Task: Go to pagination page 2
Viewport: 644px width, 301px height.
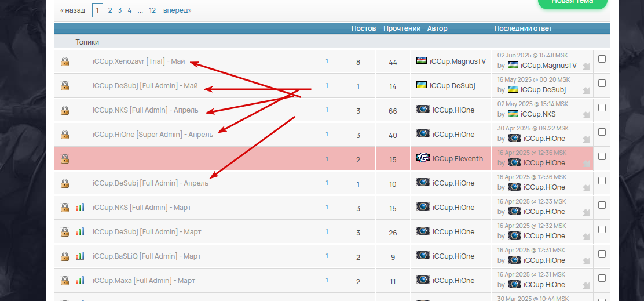Action: coord(110,10)
